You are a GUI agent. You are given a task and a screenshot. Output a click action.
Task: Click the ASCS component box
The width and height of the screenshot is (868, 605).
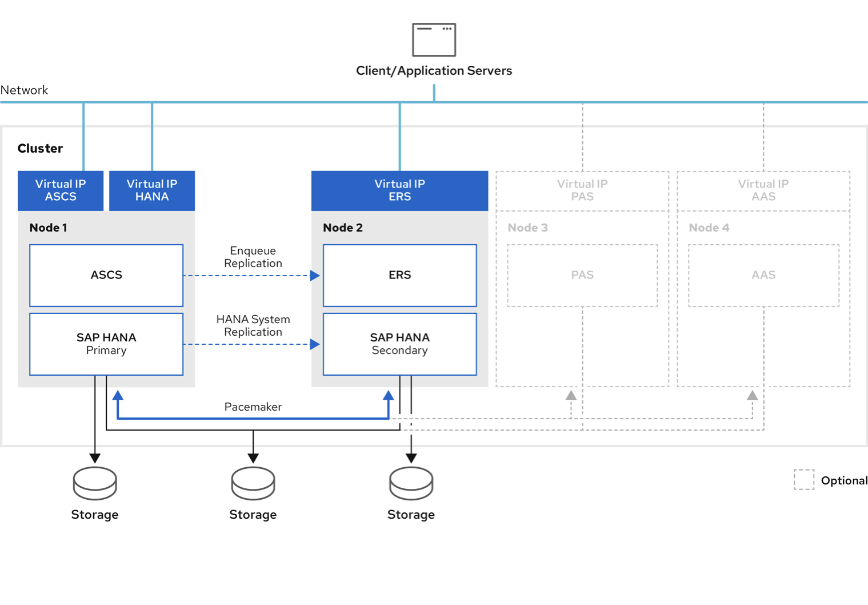click(106, 275)
